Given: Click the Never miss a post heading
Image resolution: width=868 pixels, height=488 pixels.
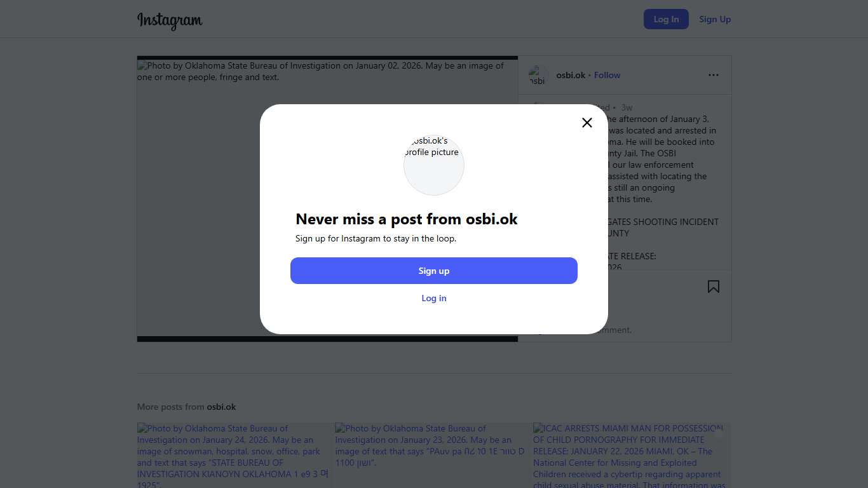Looking at the screenshot, I should [x=407, y=219].
